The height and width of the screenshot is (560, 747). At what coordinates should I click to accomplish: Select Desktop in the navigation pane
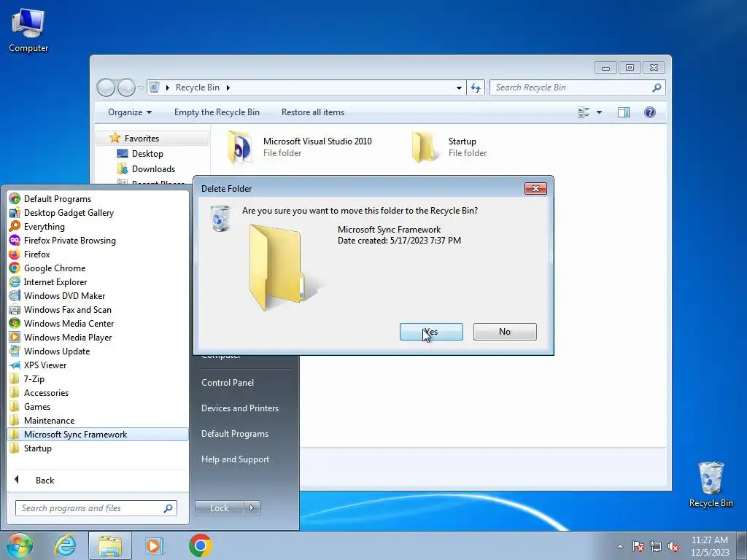point(147,154)
